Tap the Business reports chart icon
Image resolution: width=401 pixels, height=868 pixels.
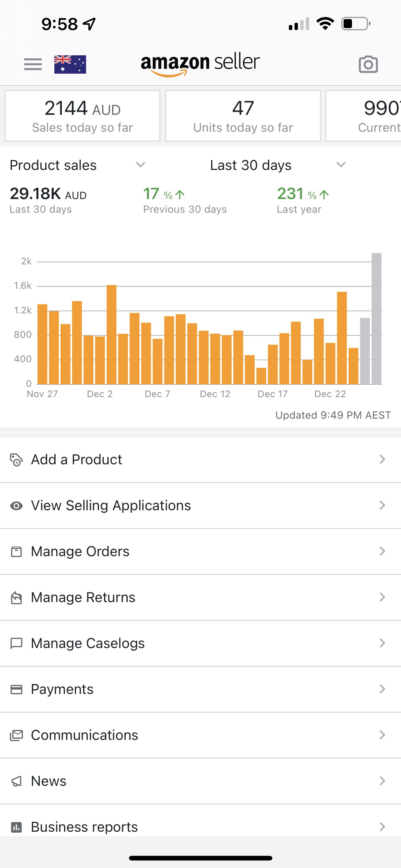click(16, 827)
